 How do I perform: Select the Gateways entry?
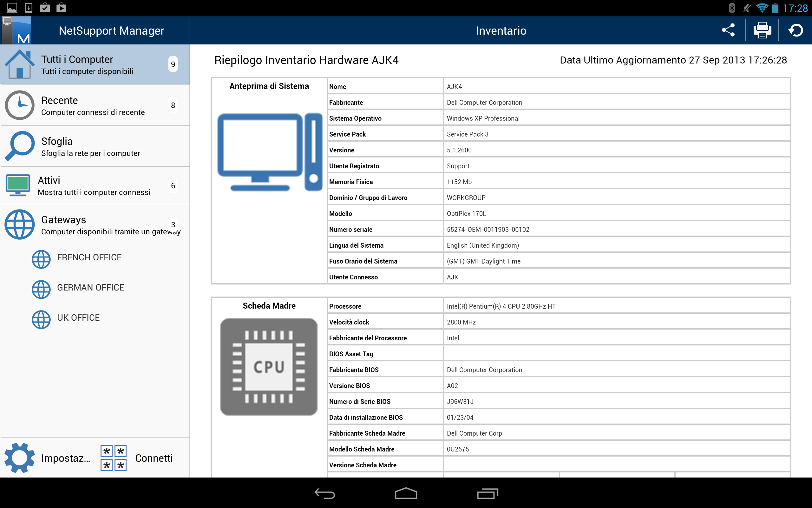95,224
